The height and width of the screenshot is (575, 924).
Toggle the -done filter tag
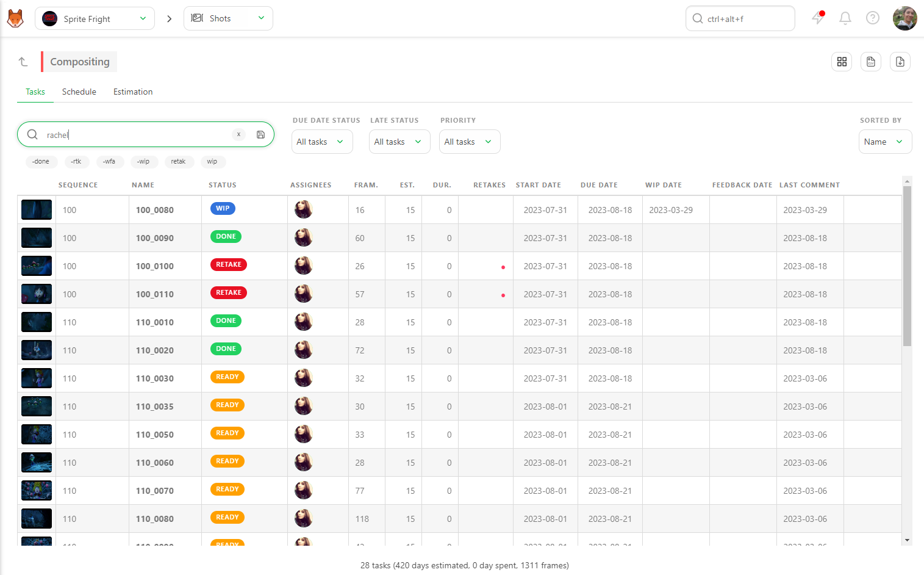pyautogui.click(x=41, y=162)
